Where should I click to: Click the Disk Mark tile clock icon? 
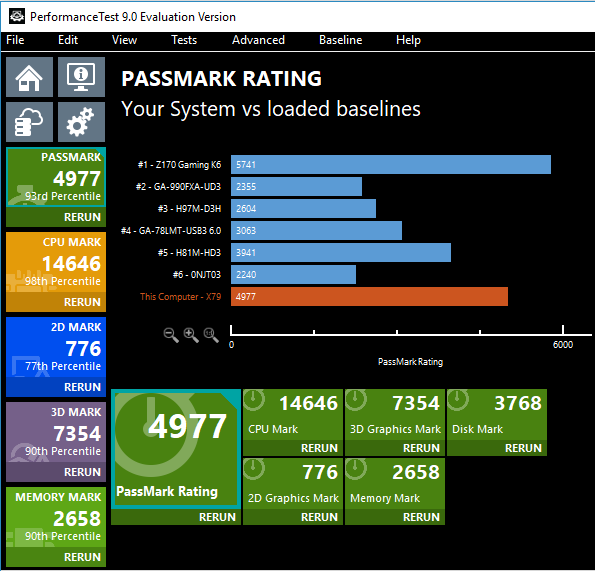(x=458, y=400)
